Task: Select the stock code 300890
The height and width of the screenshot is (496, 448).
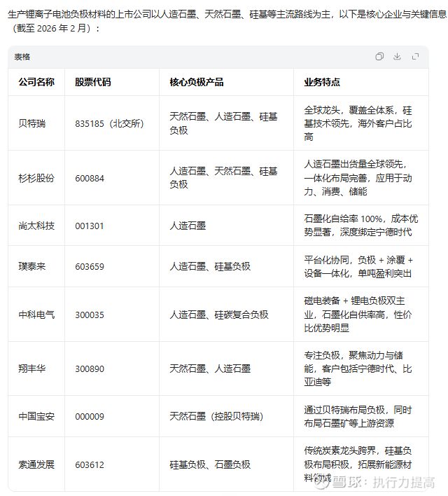Action: (x=90, y=369)
